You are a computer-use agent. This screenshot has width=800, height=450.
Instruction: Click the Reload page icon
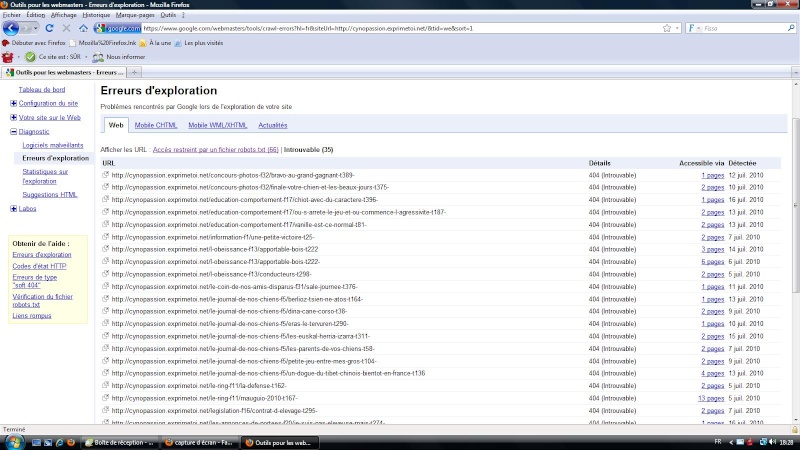tap(49, 28)
